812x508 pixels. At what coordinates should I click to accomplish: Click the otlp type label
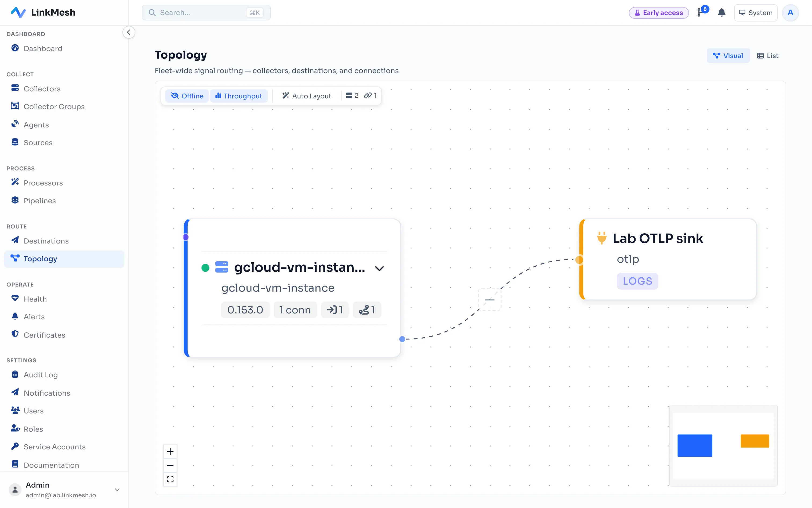(628, 259)
